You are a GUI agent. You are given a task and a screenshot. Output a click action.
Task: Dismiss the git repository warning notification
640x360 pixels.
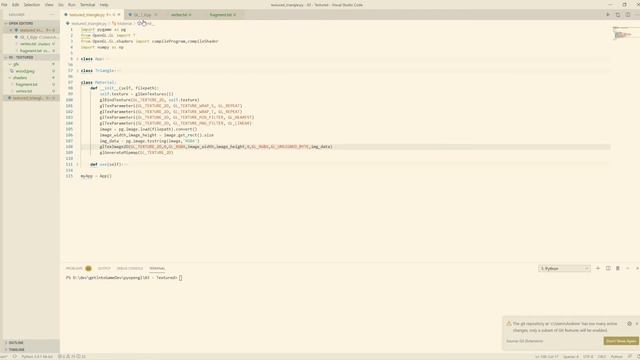pos(637,324)
